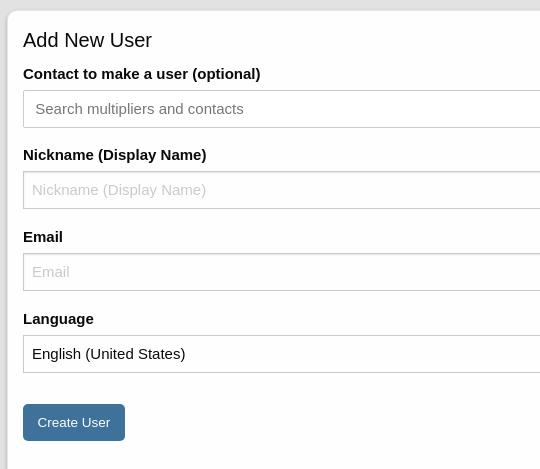Screen dimensions: 540x469
Task: Place cursor on Nickname placeholder text
Action: (x=119, y=190)
